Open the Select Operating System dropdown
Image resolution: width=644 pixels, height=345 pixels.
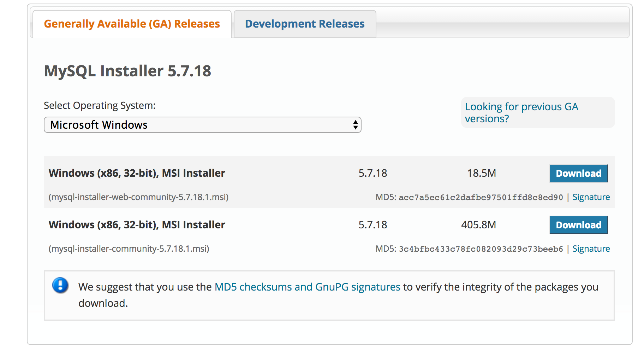[202, 125]
